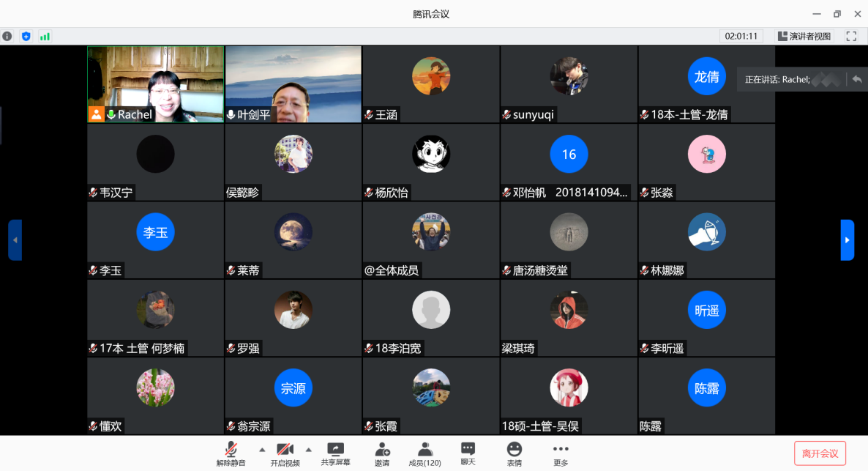Expand the audio options arrow beside unmute
The image size is (868, 471).
tap(262, 449)
